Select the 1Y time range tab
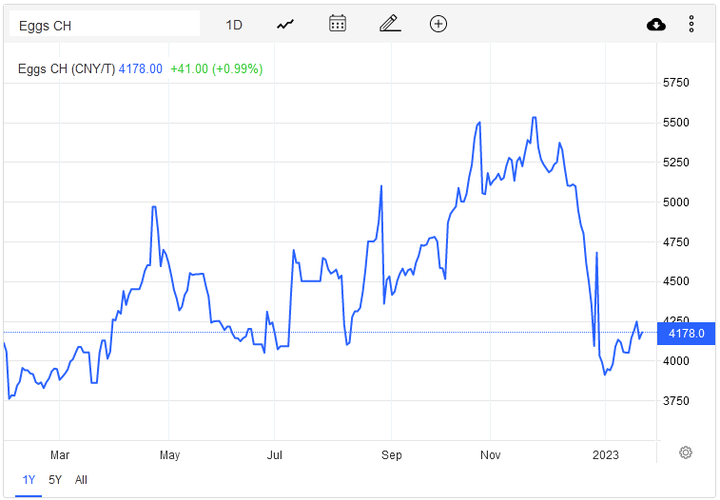 28,480
